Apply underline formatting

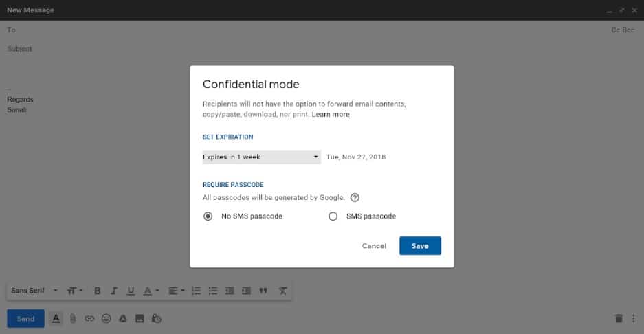point(131,291)
